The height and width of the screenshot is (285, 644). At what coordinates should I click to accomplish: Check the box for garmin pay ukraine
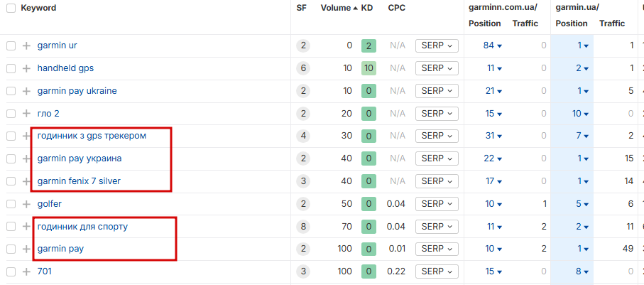click(11, 91)
